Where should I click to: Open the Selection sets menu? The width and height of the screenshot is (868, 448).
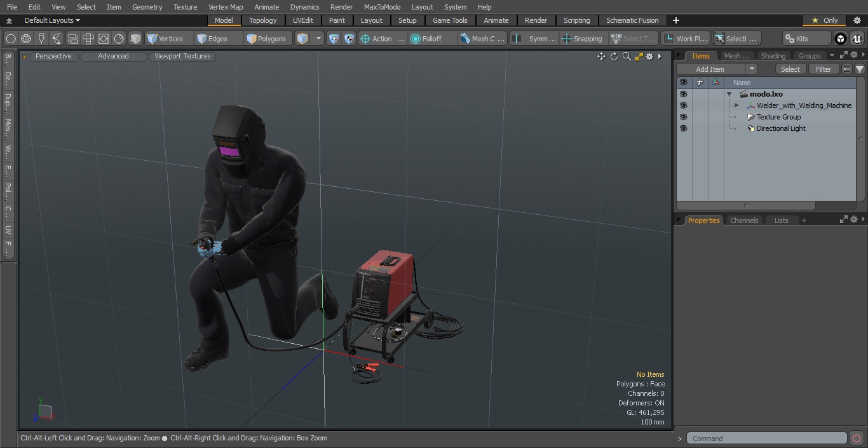(x=736, y=39)
